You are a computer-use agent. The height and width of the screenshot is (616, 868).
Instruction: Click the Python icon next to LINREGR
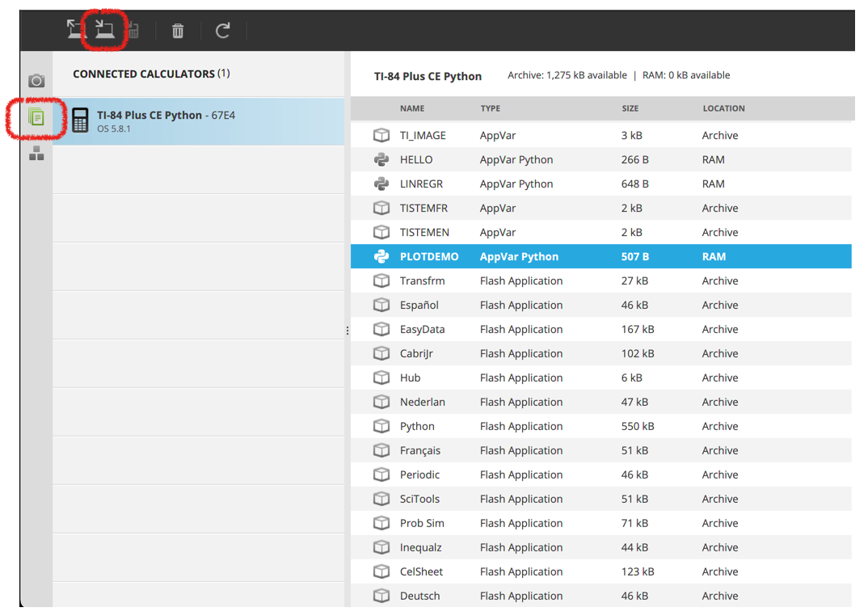click(381, 184)
